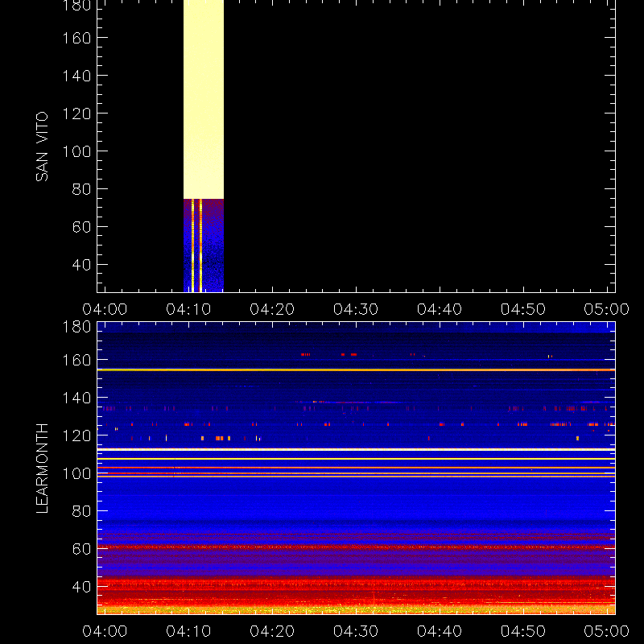Click 04:10 time label under San Vito plot

[188, 309]
